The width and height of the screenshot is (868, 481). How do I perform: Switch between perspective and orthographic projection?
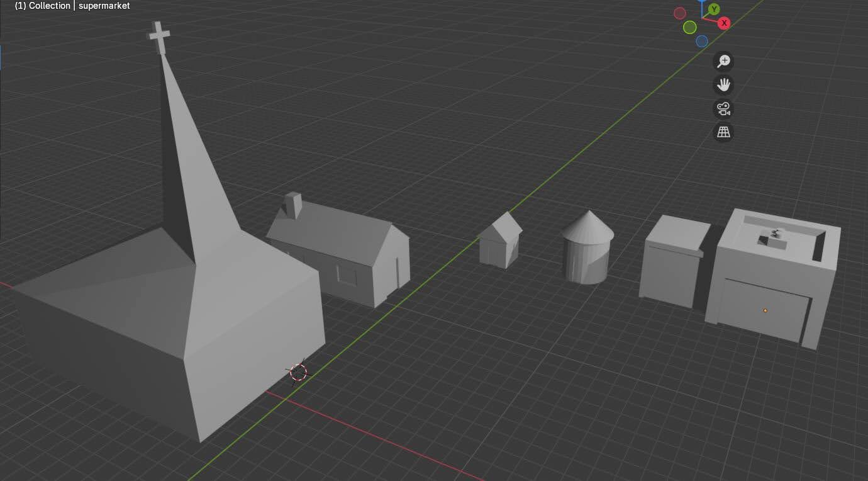click(724, 133)
